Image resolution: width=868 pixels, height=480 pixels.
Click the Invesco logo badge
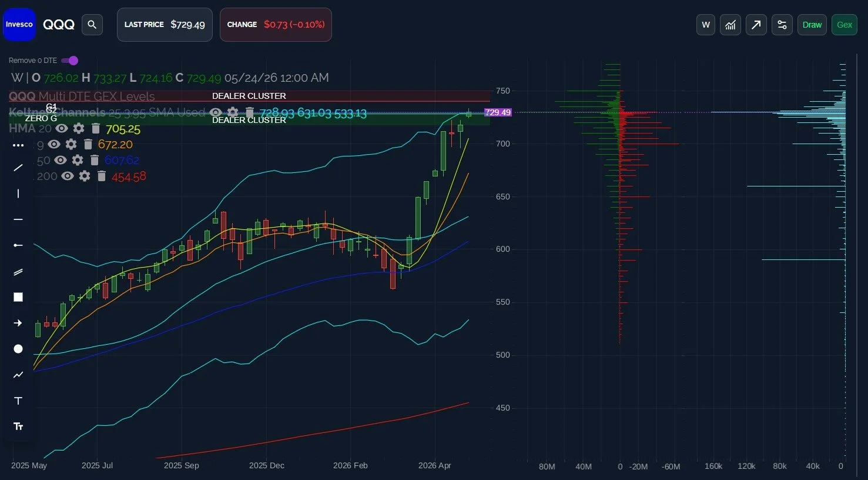[x=19, y=25]
